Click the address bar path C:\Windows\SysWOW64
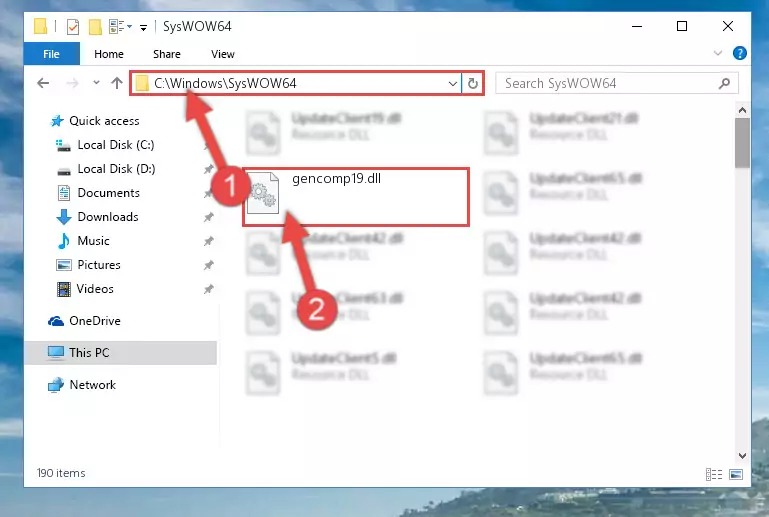The width and height of the screenshot is (769, 517). (225, 83)
